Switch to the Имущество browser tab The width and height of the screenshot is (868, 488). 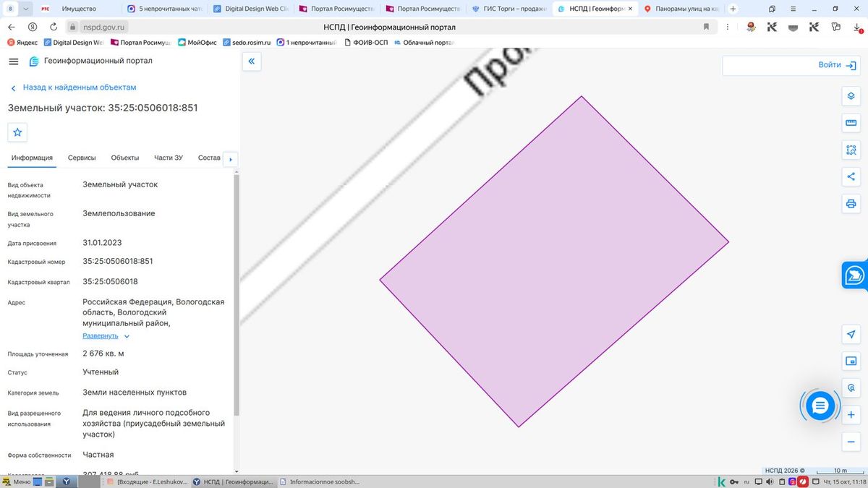click(x=78, y=9)
